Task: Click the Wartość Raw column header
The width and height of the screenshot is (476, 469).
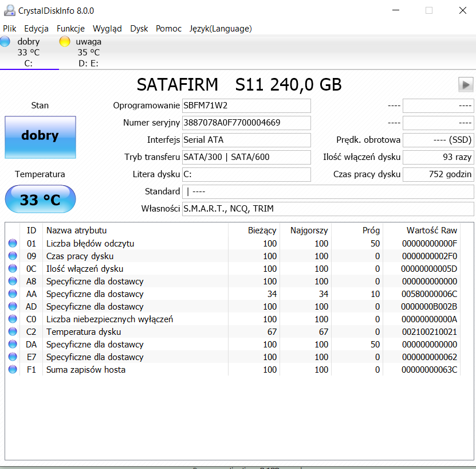Action: pyautogui.click(x=422, y=230)
